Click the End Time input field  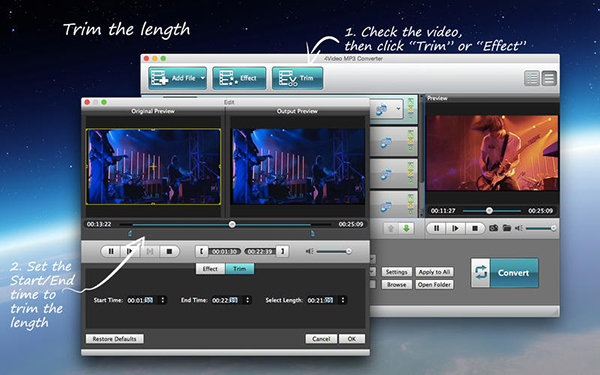pos(227,300)
